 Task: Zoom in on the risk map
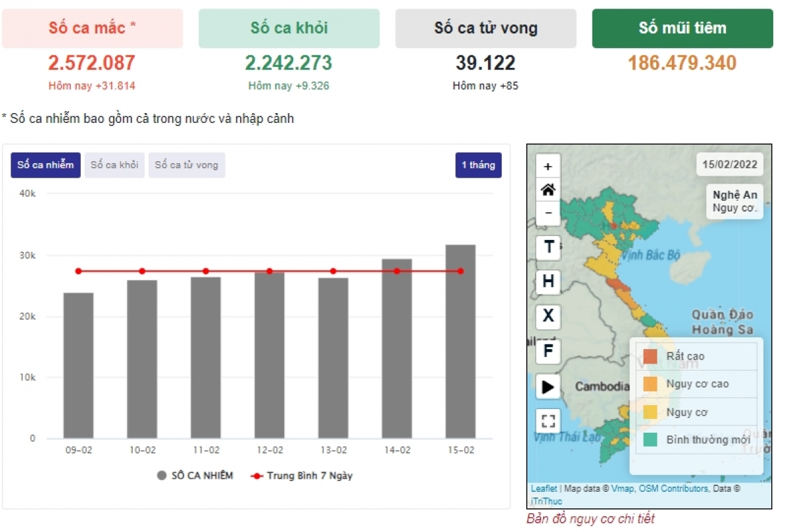pyautogui.click(x=548, y=166)
